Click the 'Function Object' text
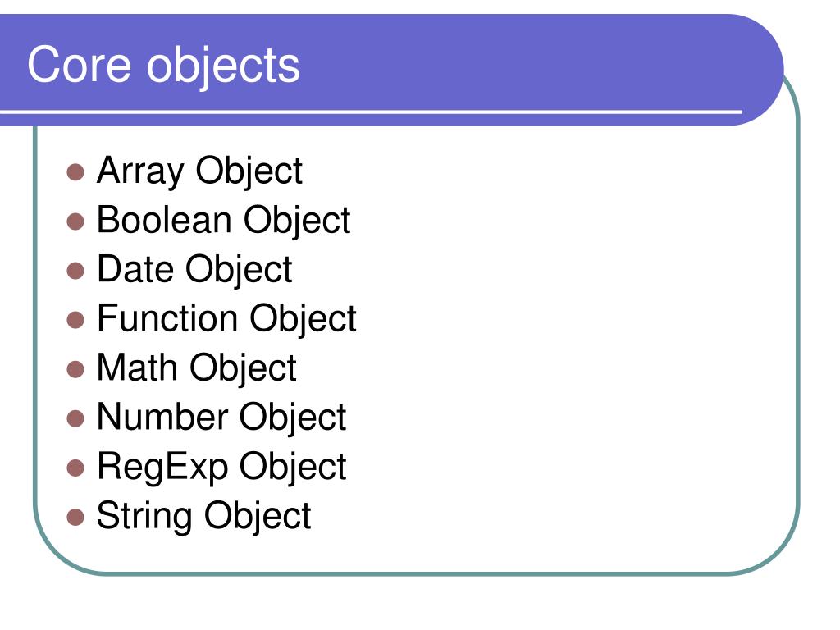The image size is (840, 630). coord(226,319)
